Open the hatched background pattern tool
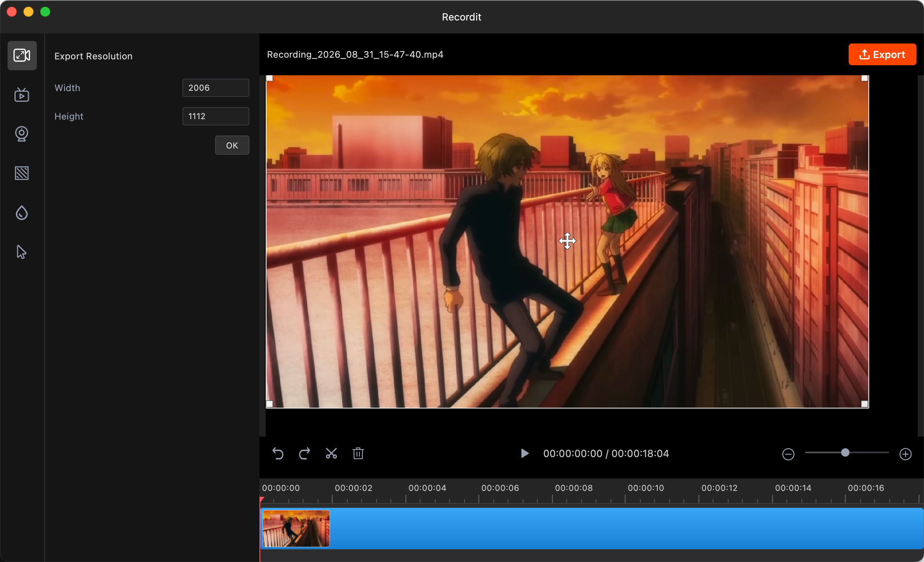The width and height of the screenshot is (924, 562). (x=22, y=173)
